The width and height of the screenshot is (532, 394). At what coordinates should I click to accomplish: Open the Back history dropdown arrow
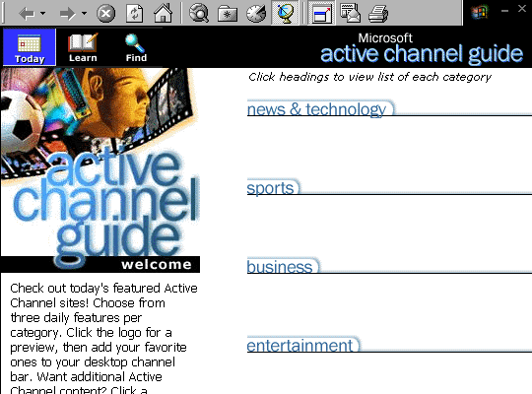click(x=42, y=14)
